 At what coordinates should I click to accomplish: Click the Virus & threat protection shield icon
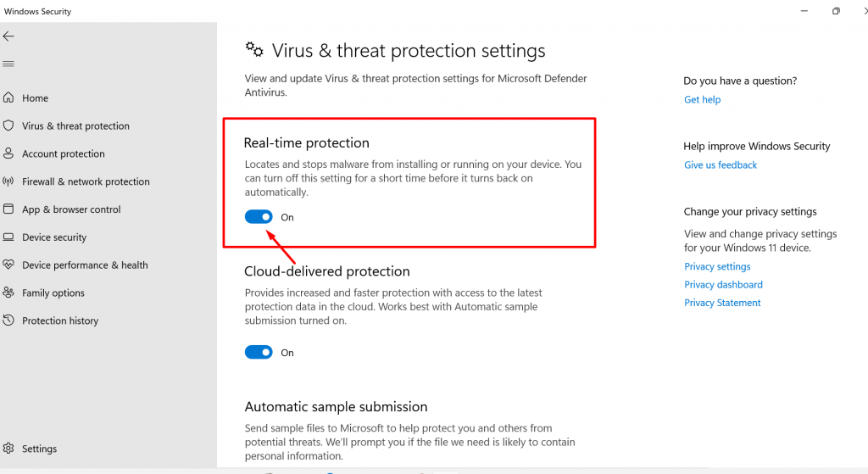pyautogui.click(x=8, y=125)
